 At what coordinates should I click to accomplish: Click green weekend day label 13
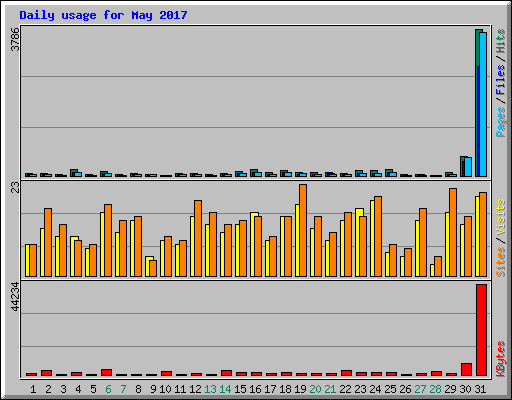[210, 389]
